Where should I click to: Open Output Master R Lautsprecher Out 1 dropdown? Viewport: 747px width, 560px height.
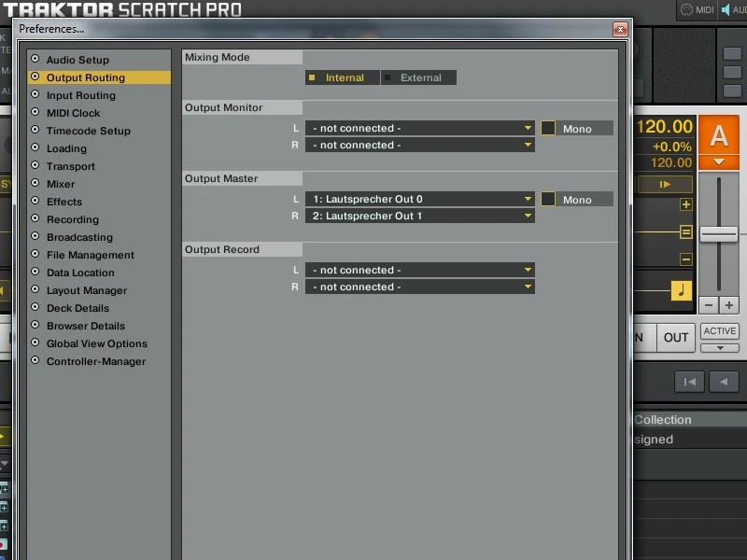coord(421,216)
